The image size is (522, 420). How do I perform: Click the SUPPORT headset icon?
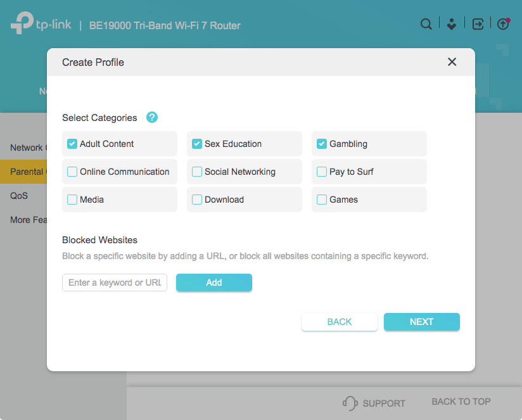point(348,402)
